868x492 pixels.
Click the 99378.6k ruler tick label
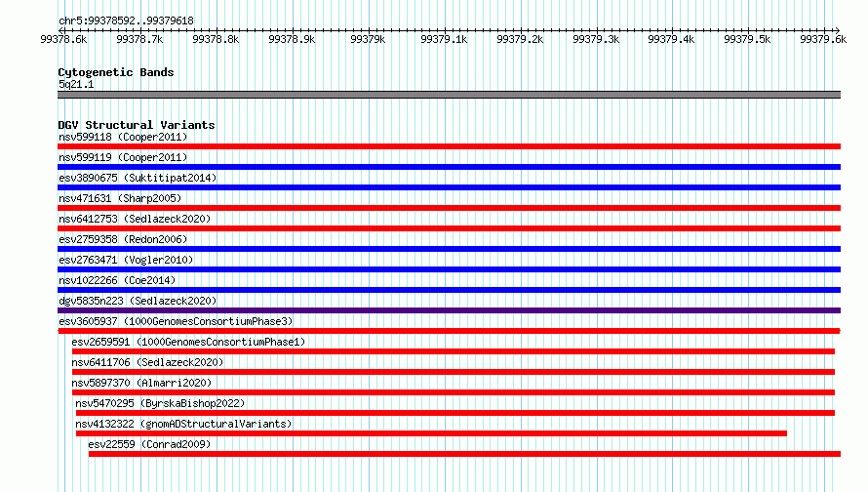63,39
